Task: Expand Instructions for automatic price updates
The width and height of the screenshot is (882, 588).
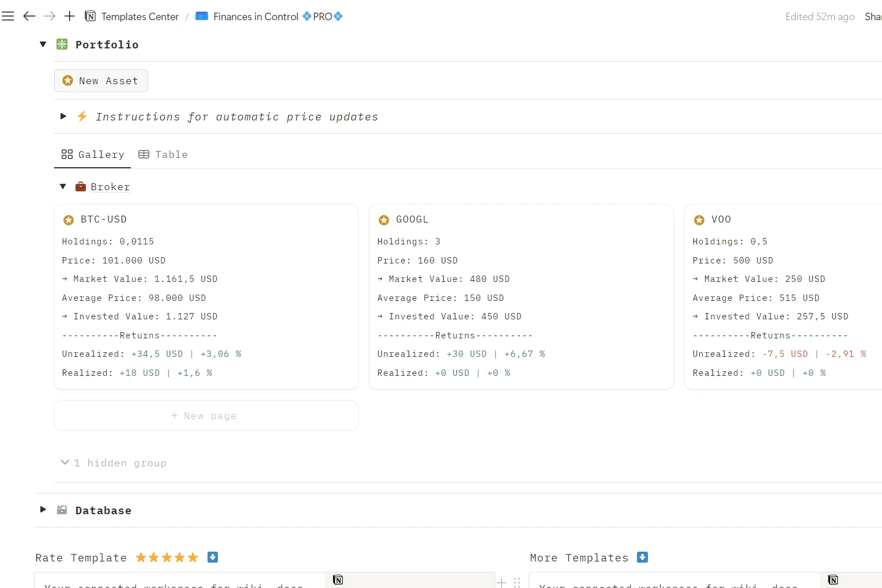Action: point(63,116)
